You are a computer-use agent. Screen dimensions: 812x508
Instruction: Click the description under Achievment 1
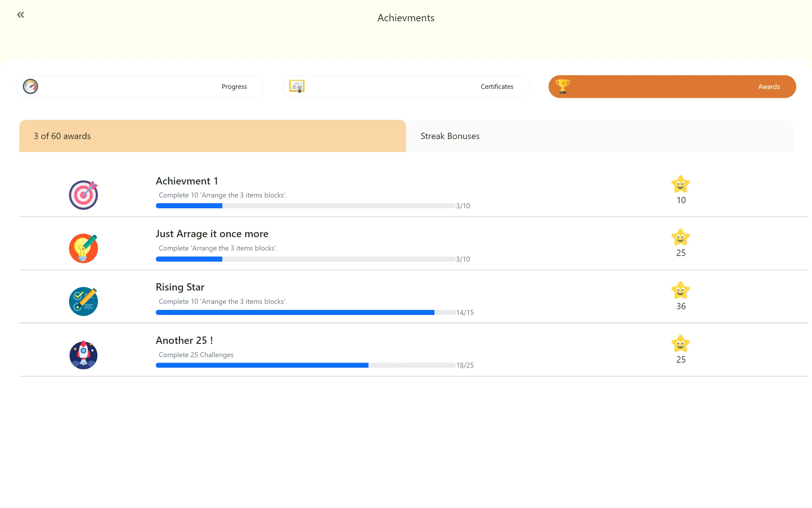pos(223,195)
